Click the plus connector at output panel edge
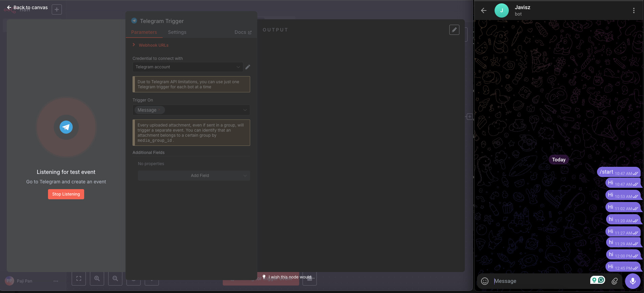This screenshot has height=293, width=644. click(470, 117)
